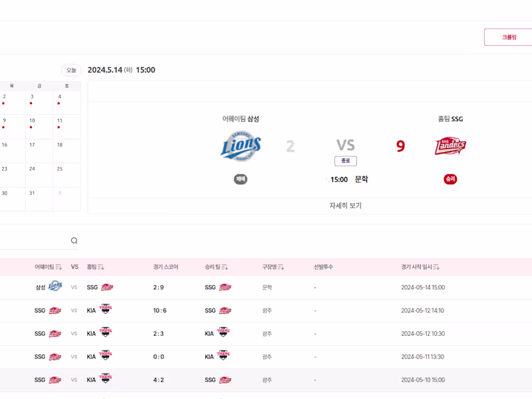Screen dimensions: 532x399
Task: Click KIA Tigers logo in 0:0 row
Action: tap(105, 356)
